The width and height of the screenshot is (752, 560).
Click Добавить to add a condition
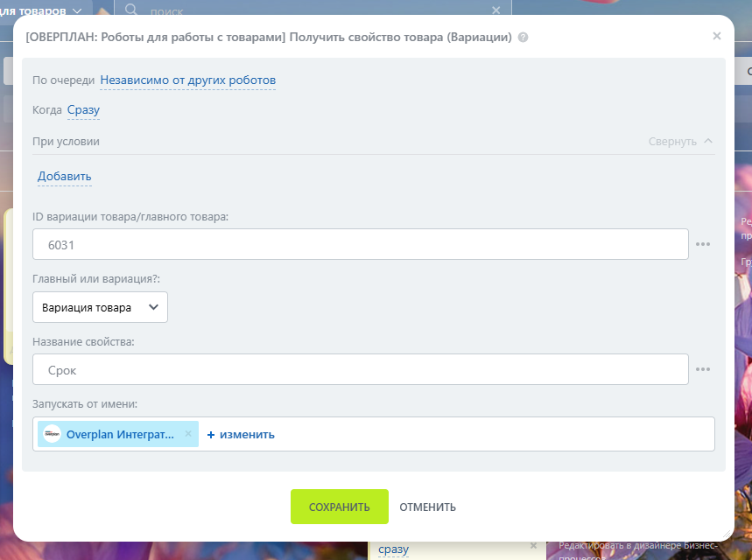64,177
